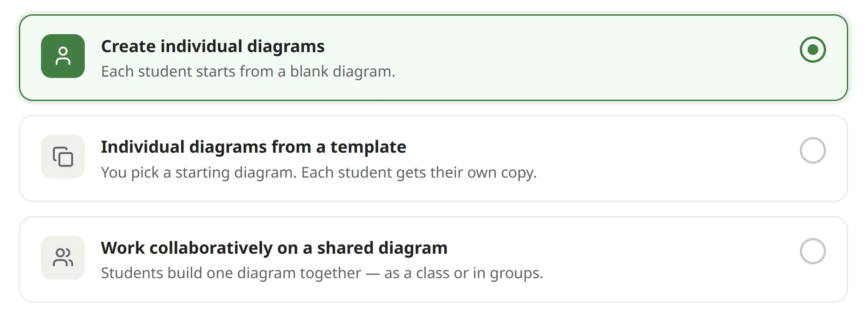This screenshot has width=868, height=316.
Task: Click "Students build one diagram together" description
Action: point(231,273)
